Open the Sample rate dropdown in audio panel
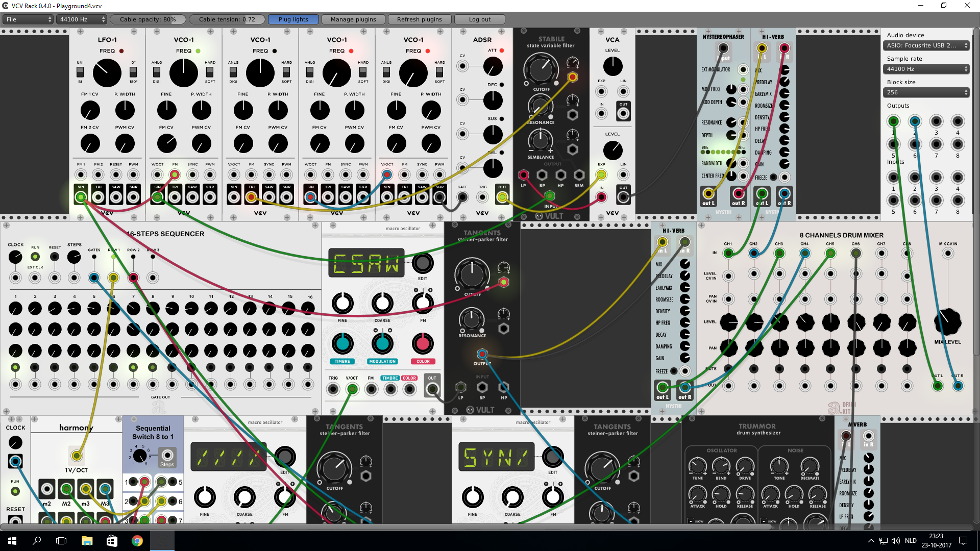 [926, 69]
